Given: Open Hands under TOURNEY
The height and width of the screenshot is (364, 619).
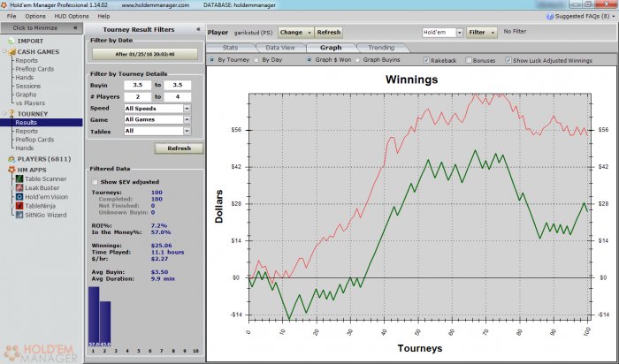Looking at the screenshot, I should coord(25,148).
